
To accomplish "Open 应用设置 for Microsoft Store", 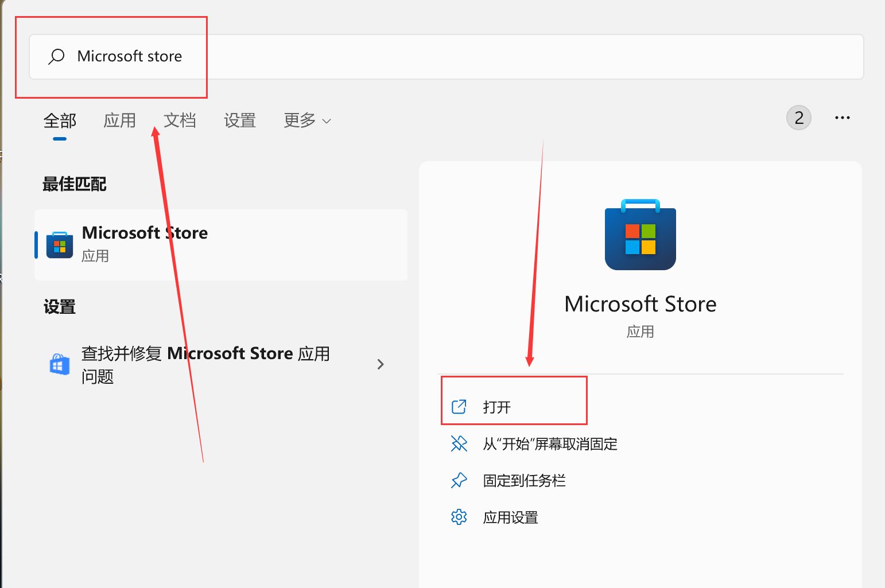I will 510,517.
